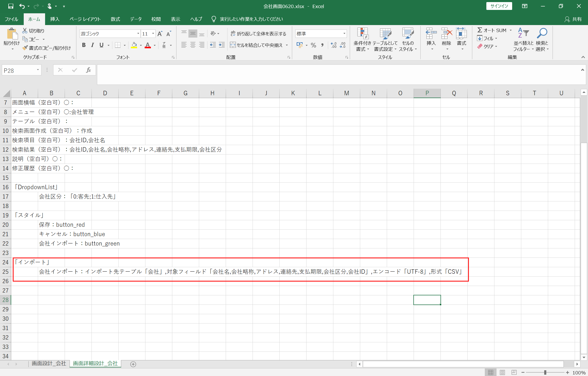Click the Conditional Formatting icon
The image size is (588, 376).
coord(362,34)
